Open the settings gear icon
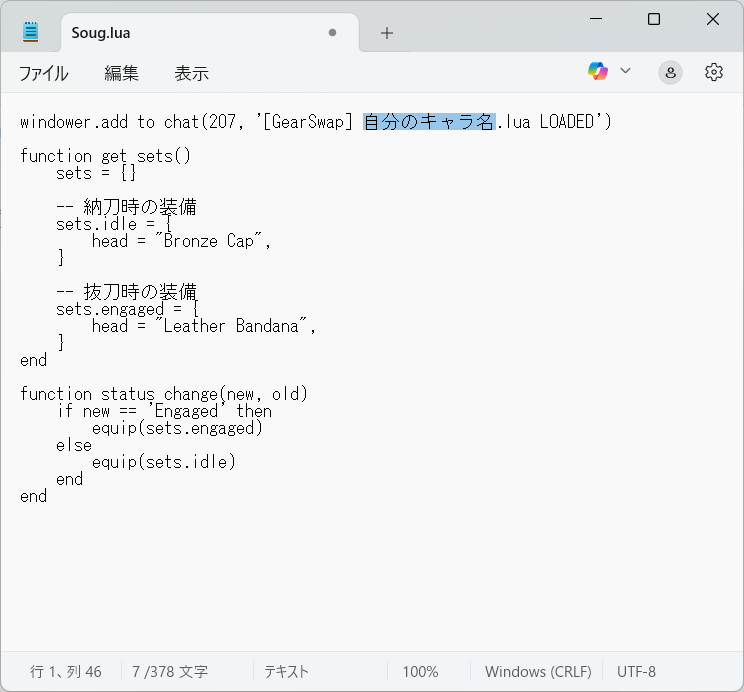This screenshot has width=744, height=692. pos(713,72)
